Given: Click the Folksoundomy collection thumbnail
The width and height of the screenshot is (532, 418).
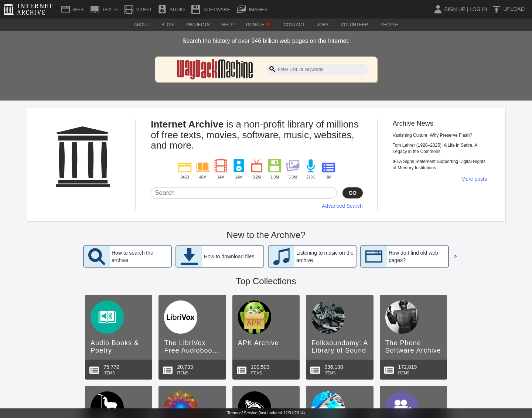Looking at the screenshot, I should coord(328,317).
